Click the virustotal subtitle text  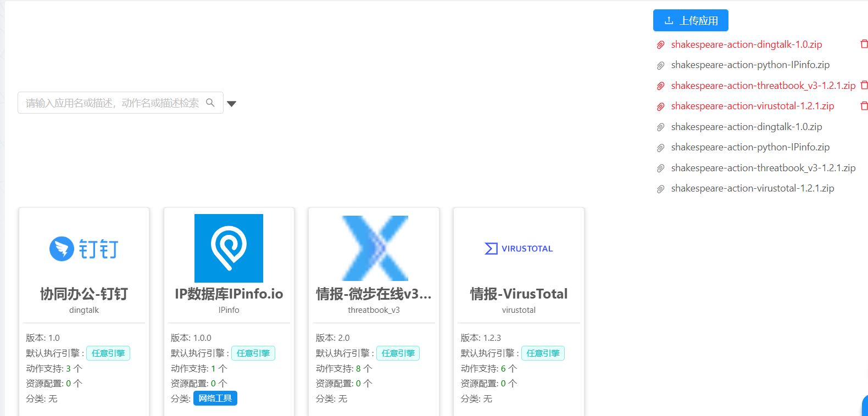[519, 310]
